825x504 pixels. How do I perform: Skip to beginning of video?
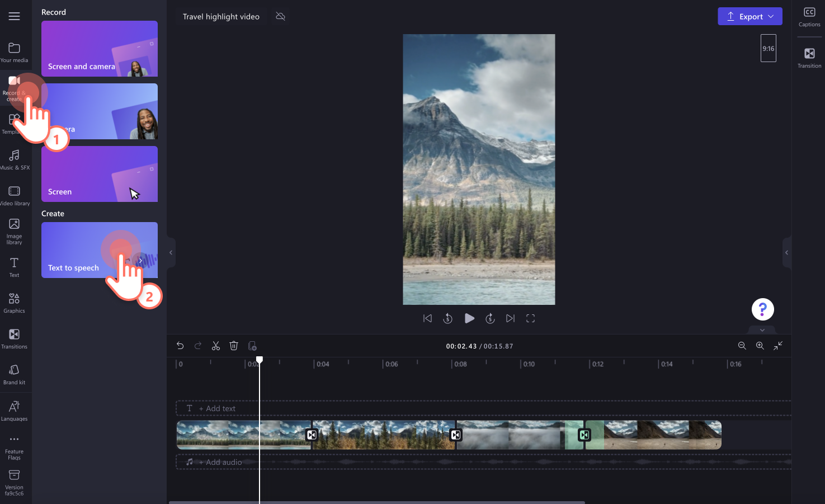(x=427, y=318)
